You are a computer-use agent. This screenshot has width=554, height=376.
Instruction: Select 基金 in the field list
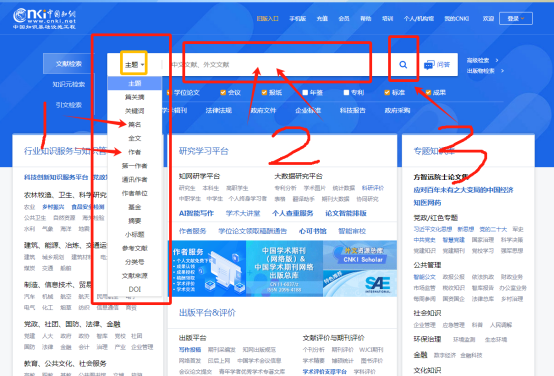point(135,207)
